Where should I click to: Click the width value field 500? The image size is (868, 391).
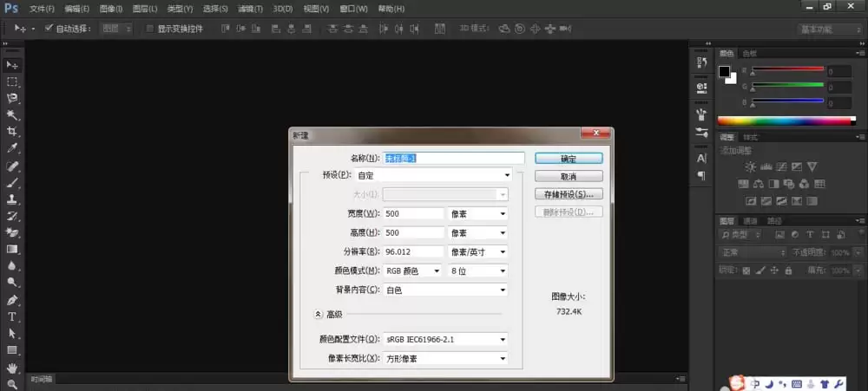coord(413,213)
